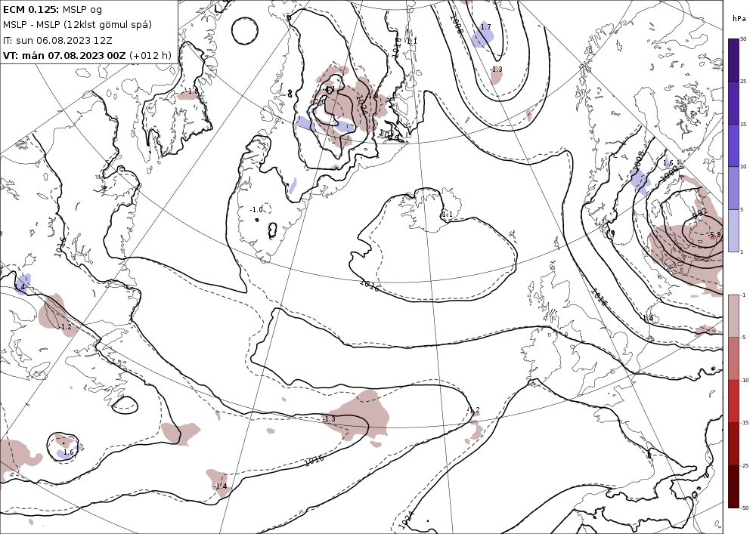The image size is (756, 534).
Task: Click the darkest maroon -25 to -50 legend swatch
Action: [x=733, y=486]
